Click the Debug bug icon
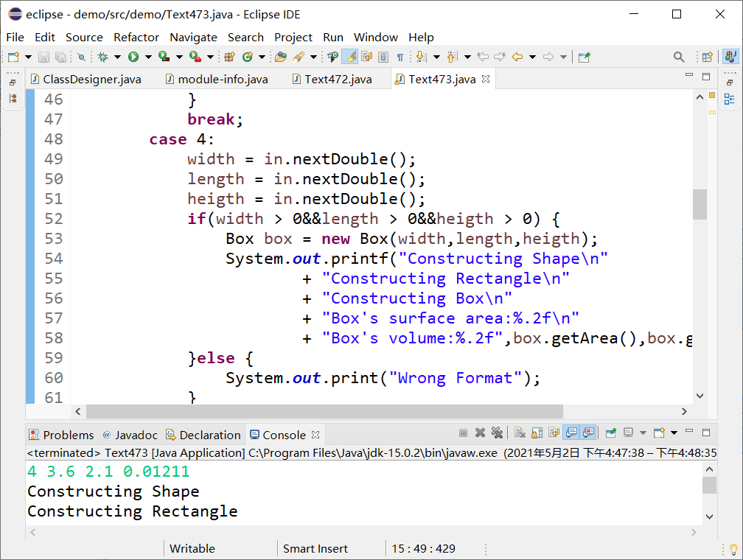 (x=102, y=57)
